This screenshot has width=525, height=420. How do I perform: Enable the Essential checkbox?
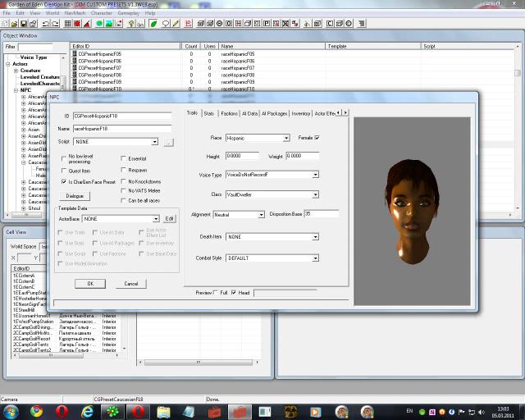123,158
